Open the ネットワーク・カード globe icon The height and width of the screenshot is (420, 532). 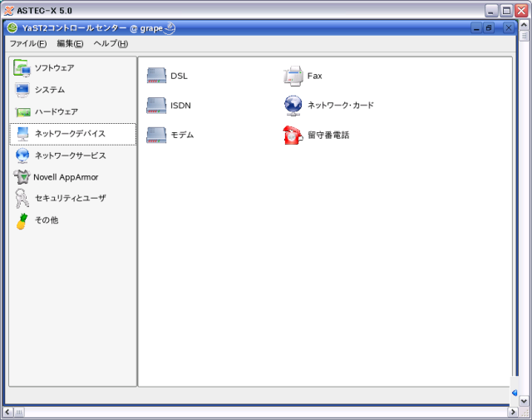tap(293, 106)
